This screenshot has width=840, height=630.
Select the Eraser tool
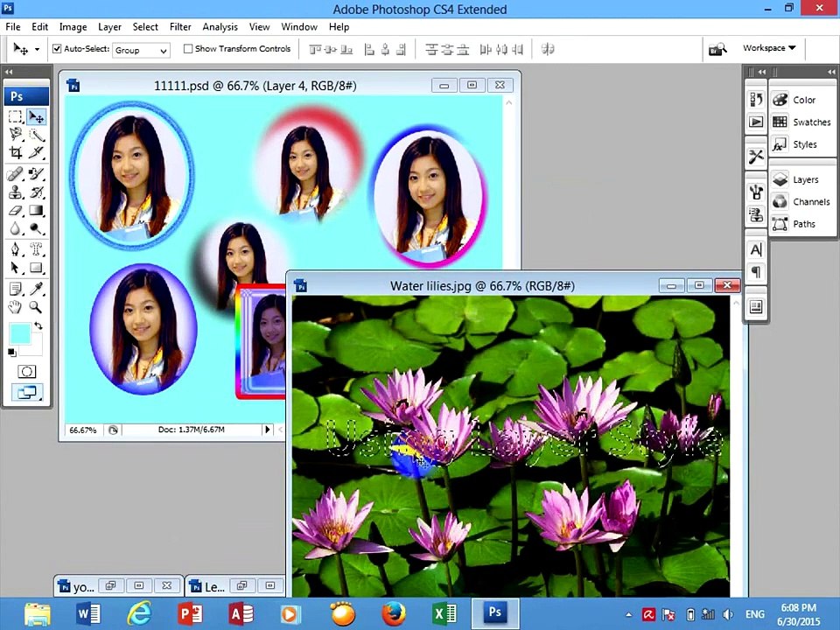16,211
